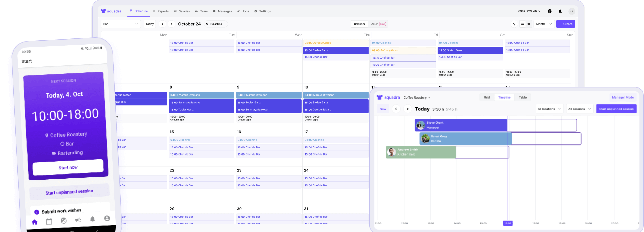644x232 pixels.
Task: Click the Create button
Action: [565, 24]
